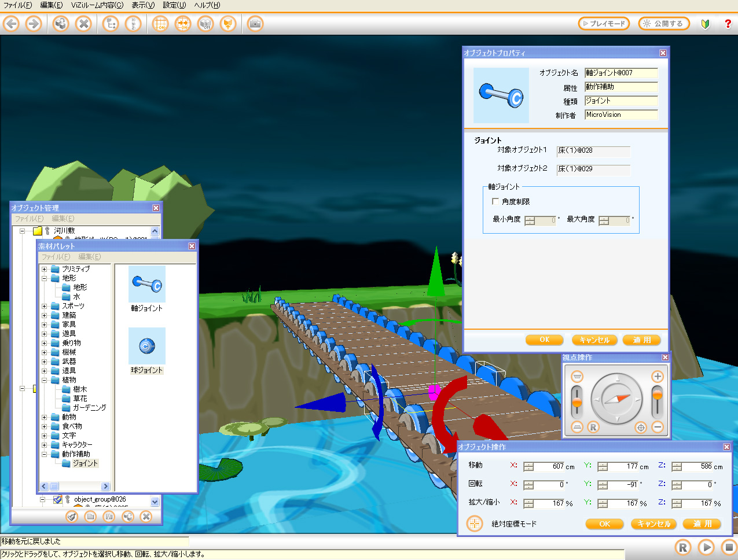Enable the 角度制限 checkbox

click(495, 201)
